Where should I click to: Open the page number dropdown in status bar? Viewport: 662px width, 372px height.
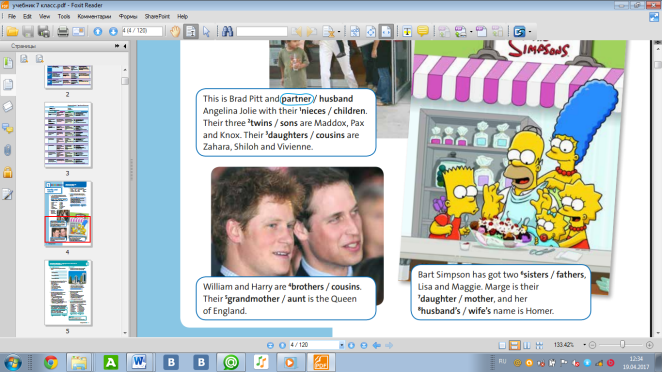point(342,345)
